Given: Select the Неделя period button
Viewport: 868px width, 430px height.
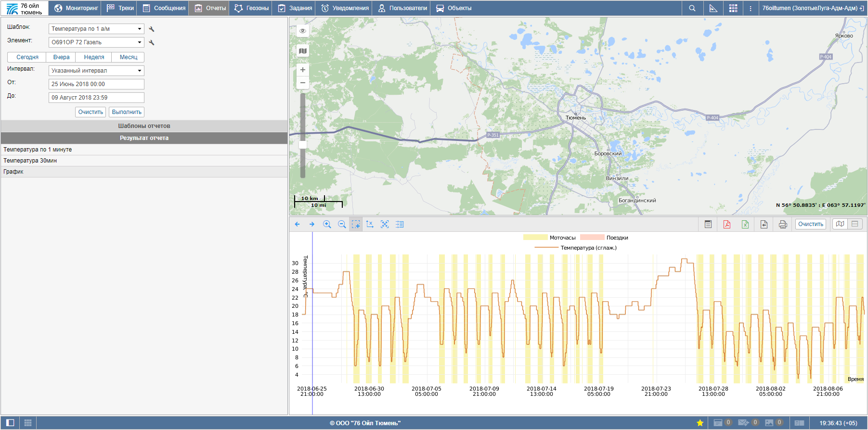Looking at the screenshot, I should tap(94, 57).
